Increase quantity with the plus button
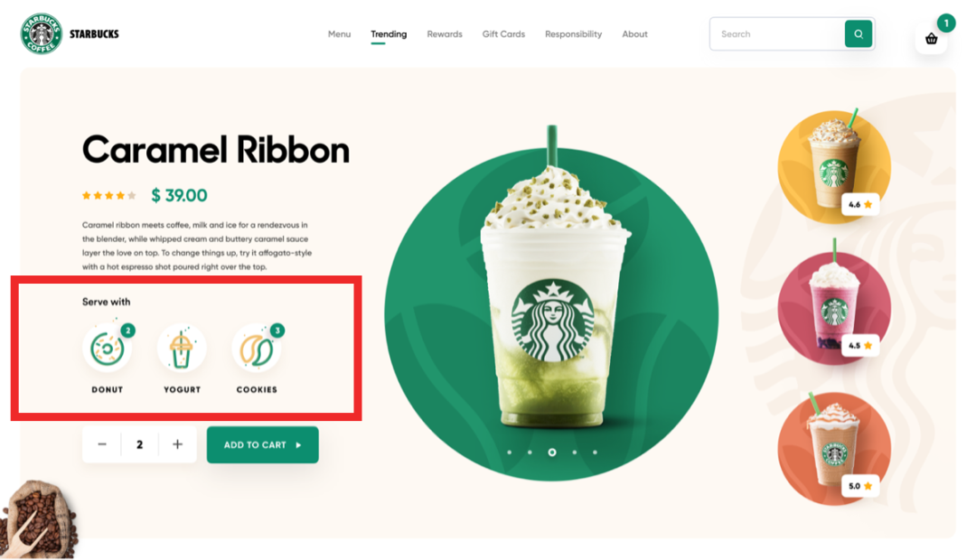 (177, 444)
